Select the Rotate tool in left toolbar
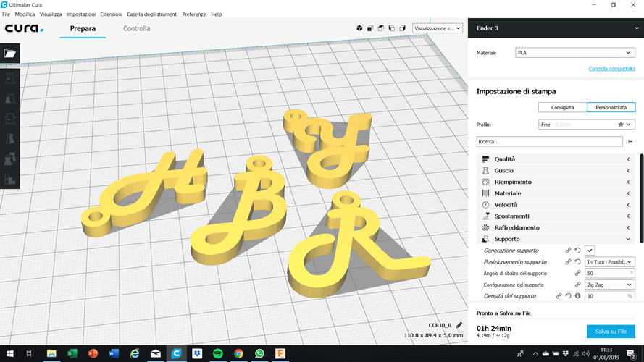 pyautogui.click(x=10, y=119)
